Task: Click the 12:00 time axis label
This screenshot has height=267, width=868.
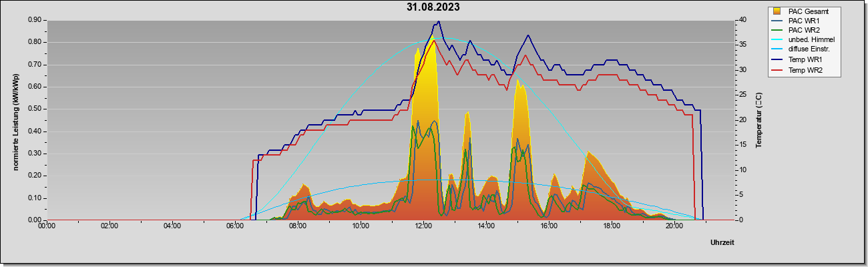Action: pos(423,226)
